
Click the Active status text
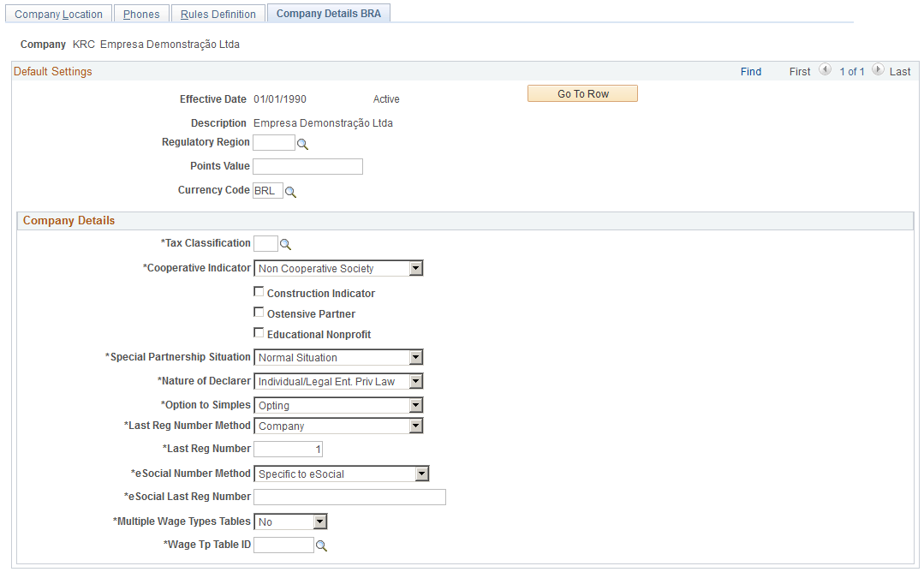[386, 99]
